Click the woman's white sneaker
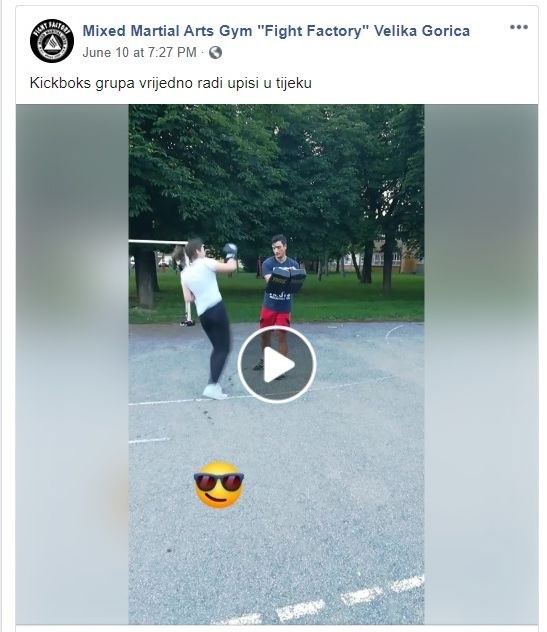 point(214,391)
